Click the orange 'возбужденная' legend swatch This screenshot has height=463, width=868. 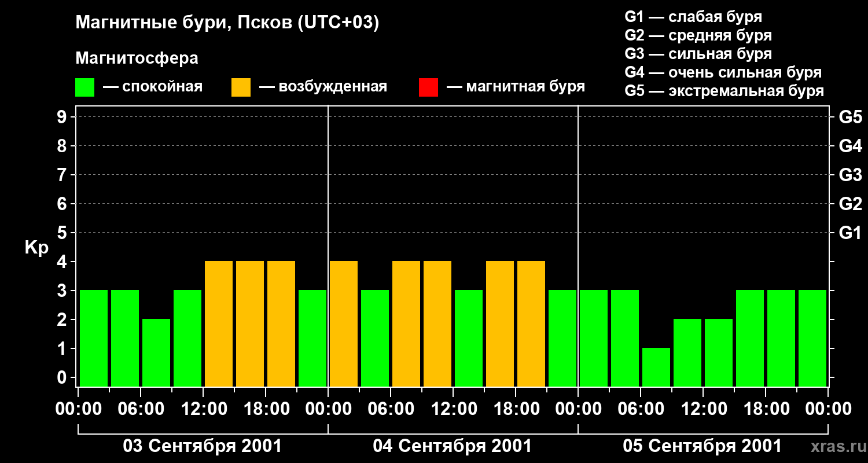[241, 87]
